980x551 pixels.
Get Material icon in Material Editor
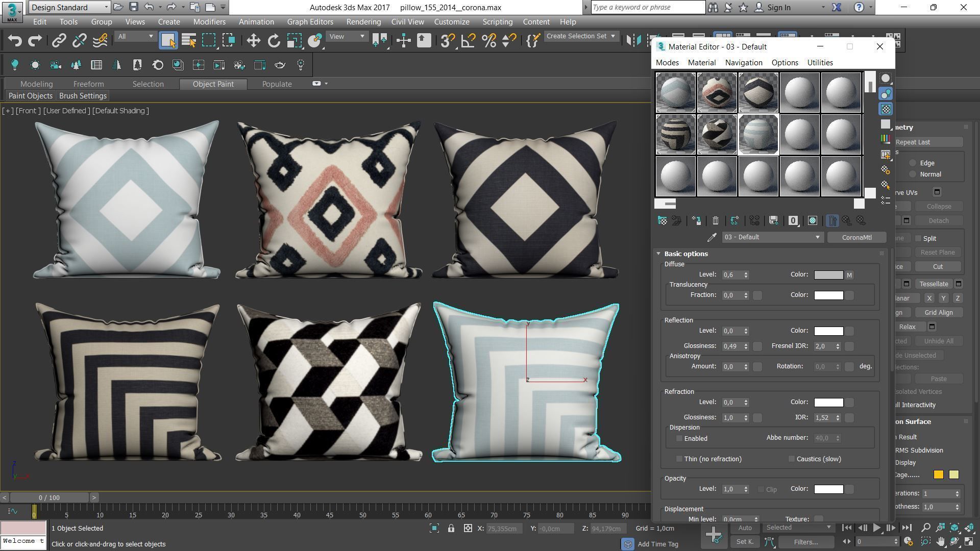662,220
